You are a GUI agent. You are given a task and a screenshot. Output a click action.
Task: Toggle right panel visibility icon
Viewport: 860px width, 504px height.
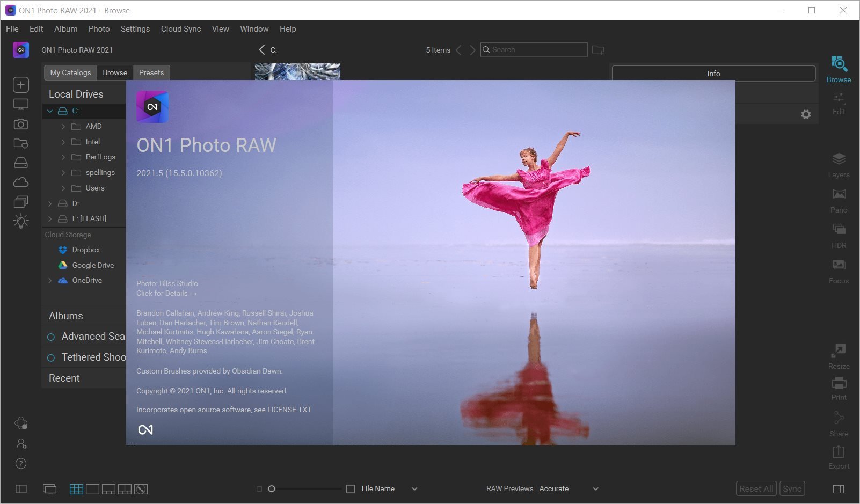[x=839, y=489]
